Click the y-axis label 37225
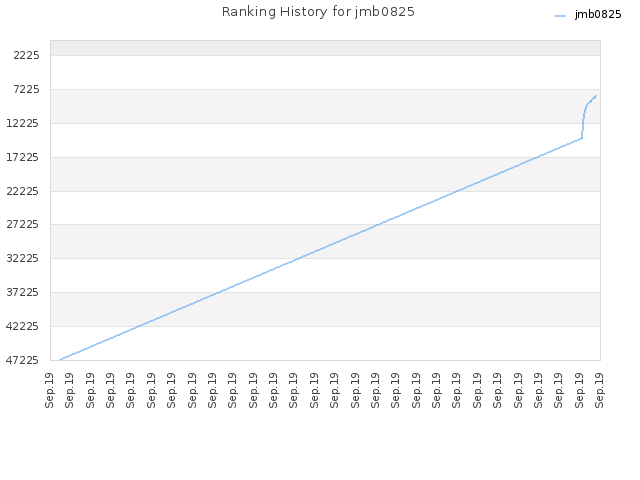Viewport: 640px width, 480px height. tap(23, 292)
